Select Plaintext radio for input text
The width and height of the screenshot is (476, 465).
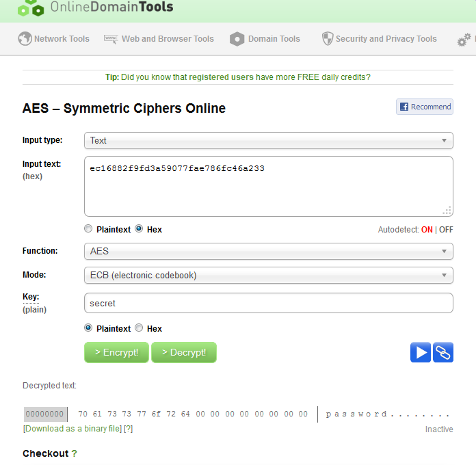88,229
